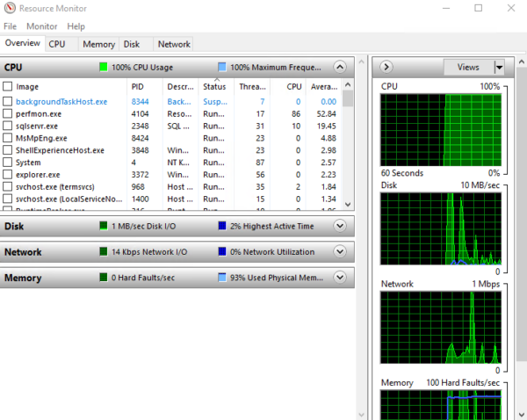This screenshot has height=420, width=527.
Task: Click the green Network I/O indicator square
Action: 103,252
